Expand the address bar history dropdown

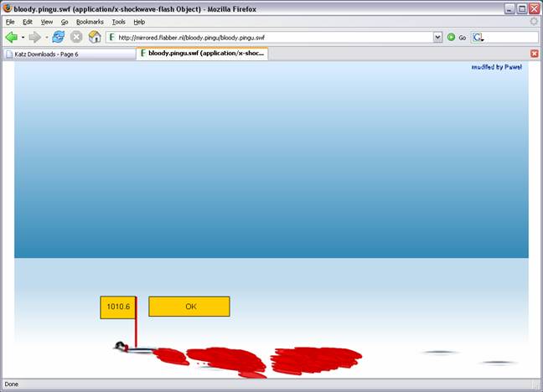point(437,38)
